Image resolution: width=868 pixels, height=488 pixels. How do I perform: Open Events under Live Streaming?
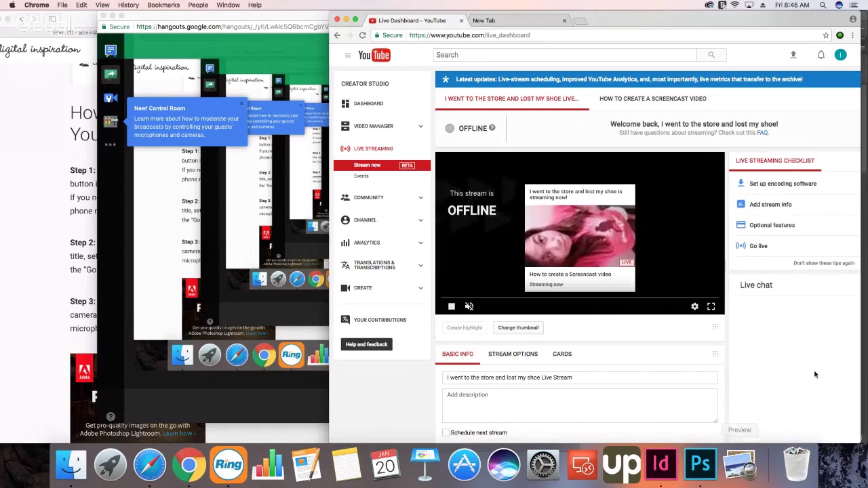[x=361, y=176]
